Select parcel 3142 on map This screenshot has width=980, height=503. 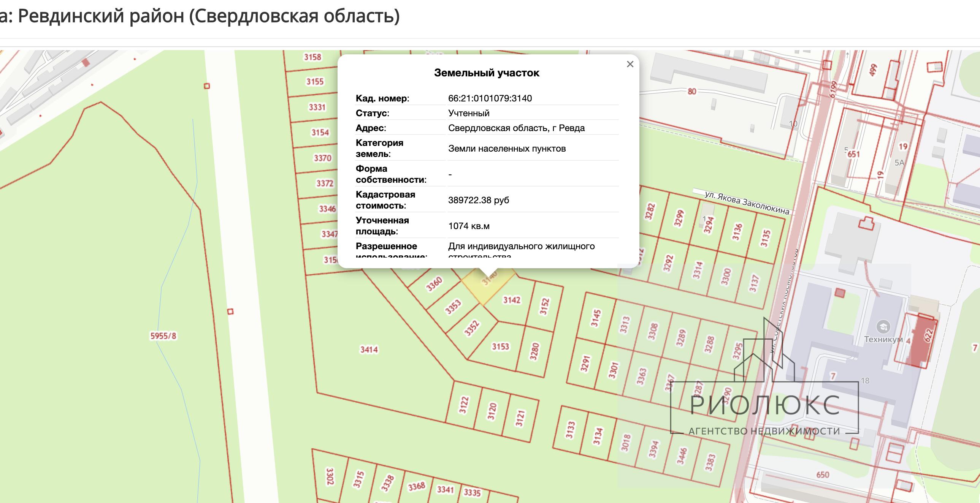point(512,301)
